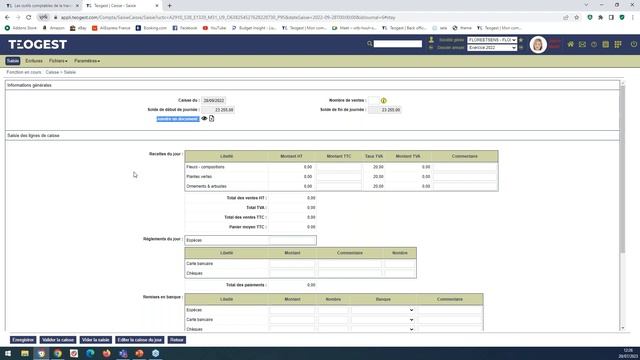Click the Enregistrer button
This screenshot has height=360, width=640.
tap(23, 340)
